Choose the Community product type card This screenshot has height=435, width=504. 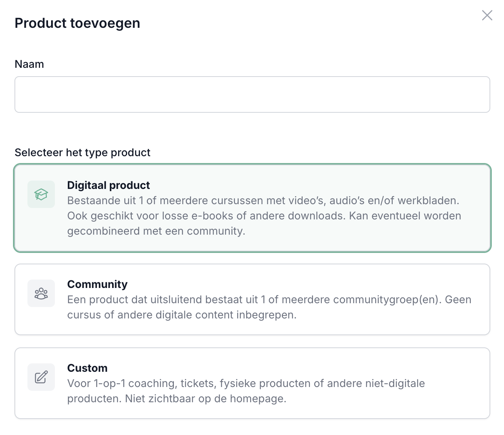252,299
